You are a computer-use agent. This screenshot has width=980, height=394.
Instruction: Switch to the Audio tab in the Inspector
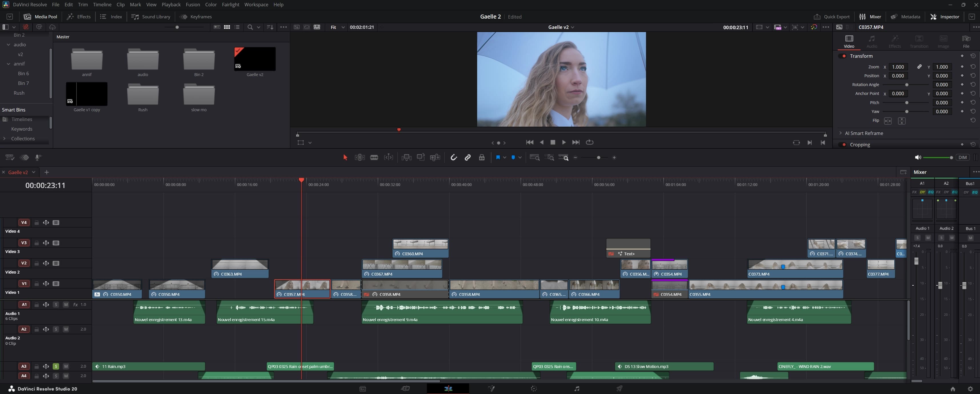coord(872,41)
